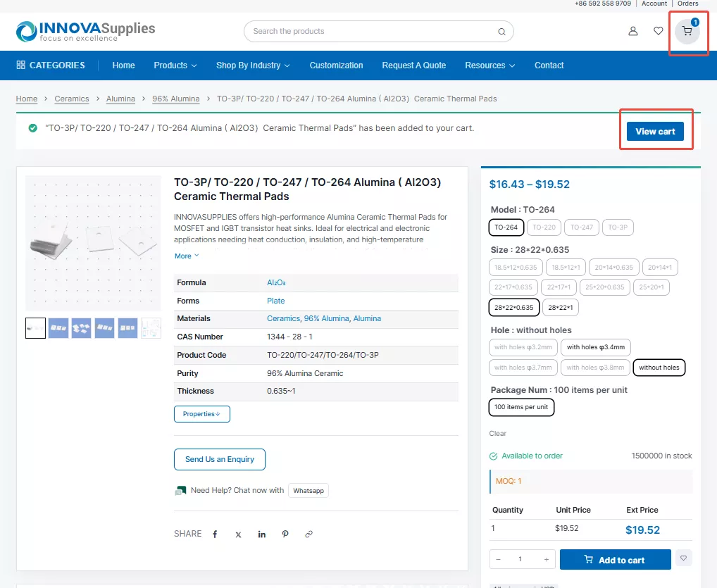Click the Add to cart button

pos(615,560)
